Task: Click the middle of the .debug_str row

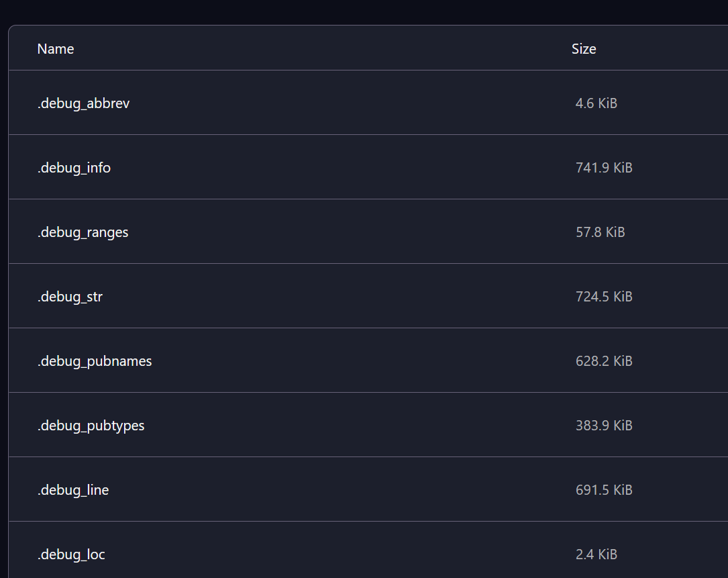Action: (368, 297)
